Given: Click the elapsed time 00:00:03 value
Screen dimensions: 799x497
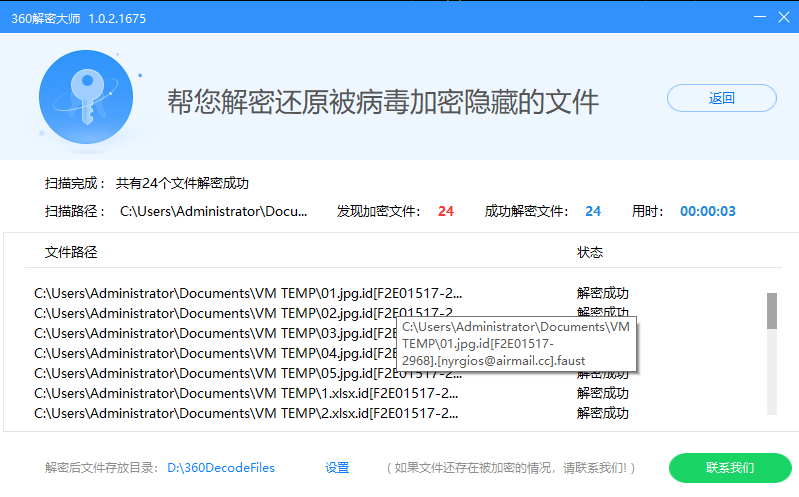Looking at the screenshot, I should [x=708, y=211].
